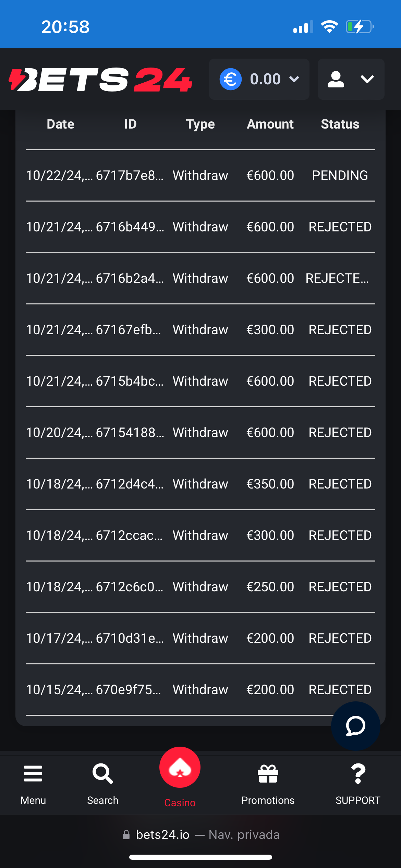401x868 pixels.
Task: Tap transaction ID 6712d4c4
Action: (130, 484)
